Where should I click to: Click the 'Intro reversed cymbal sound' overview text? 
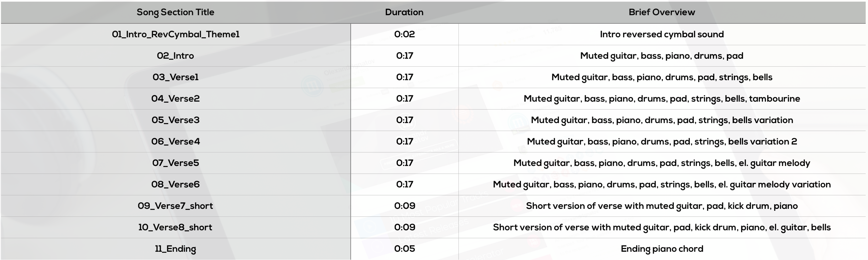click(x=662, y=34)
